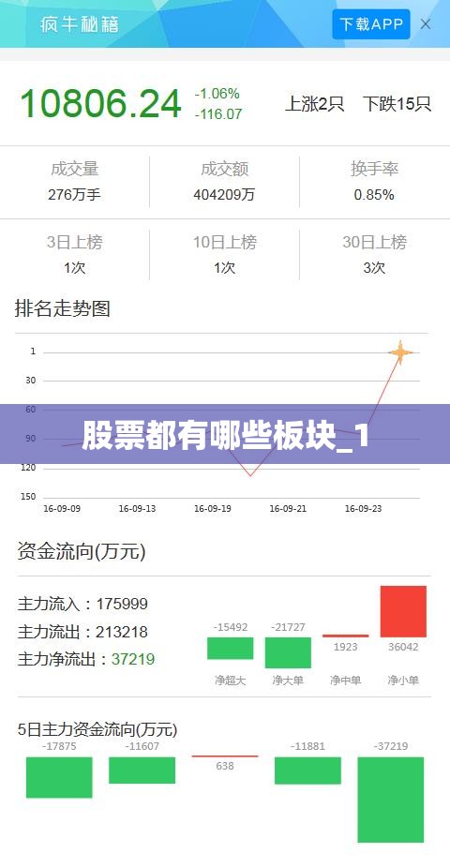
Task: Click the 5-day bar labeled -11881
Action: (x=307, y=771)
